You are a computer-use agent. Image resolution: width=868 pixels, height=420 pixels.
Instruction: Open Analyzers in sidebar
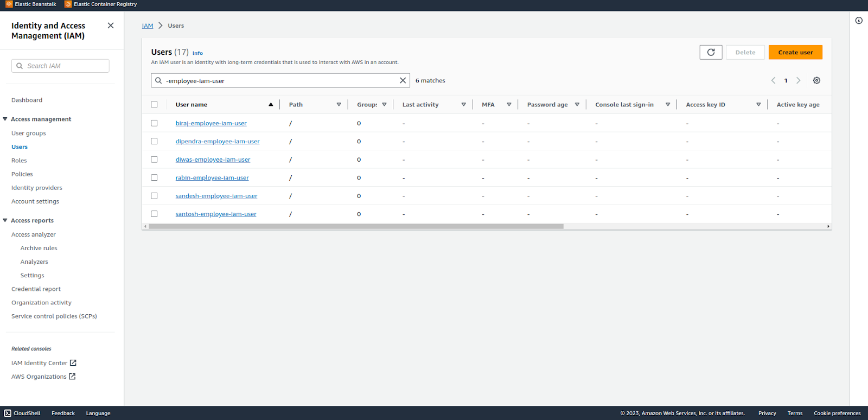[34, 262]
